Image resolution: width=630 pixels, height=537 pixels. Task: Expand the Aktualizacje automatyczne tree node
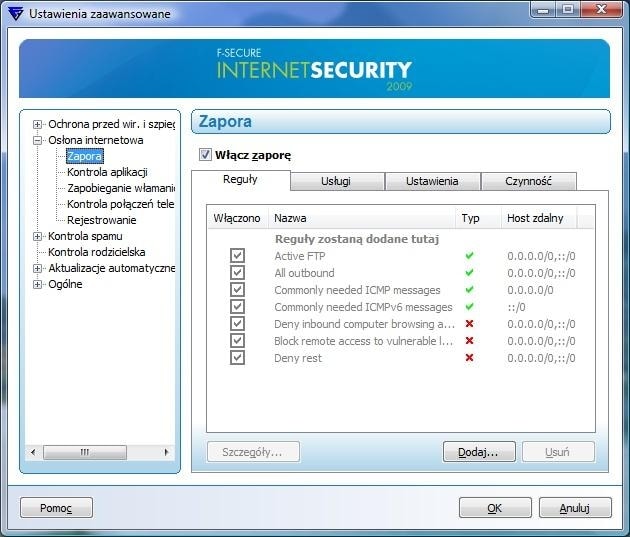point(38,268)
